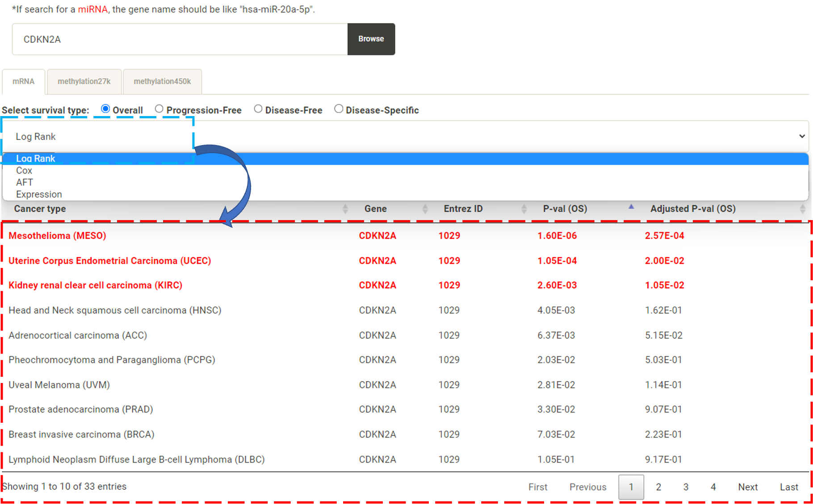Choose Disease-Free survival option
The width and height of the screenshot is (813, 504).
[258, 109]
